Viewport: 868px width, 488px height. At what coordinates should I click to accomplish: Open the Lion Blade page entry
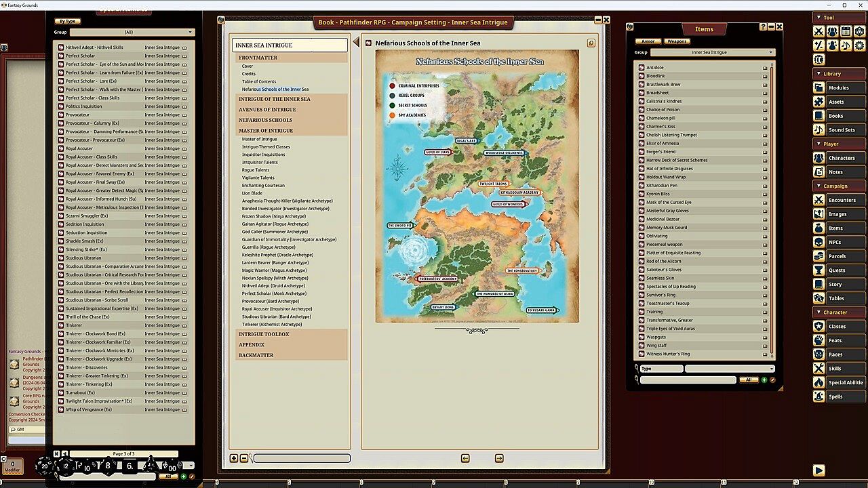pyautogui.click(x=252, y=193)
